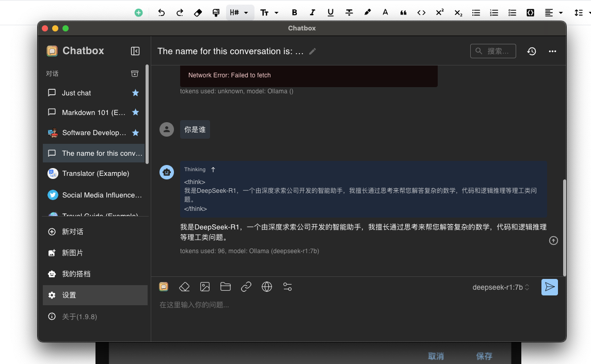Toggle web search globe icon

click(267, 287)
